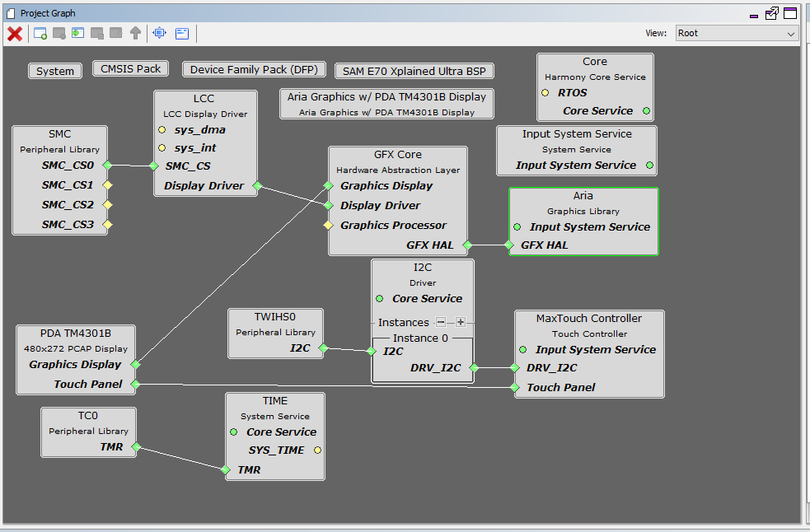Click the add new group toolbar icon
The height and width of the screenshot is (532, 810).
(40, 34)
